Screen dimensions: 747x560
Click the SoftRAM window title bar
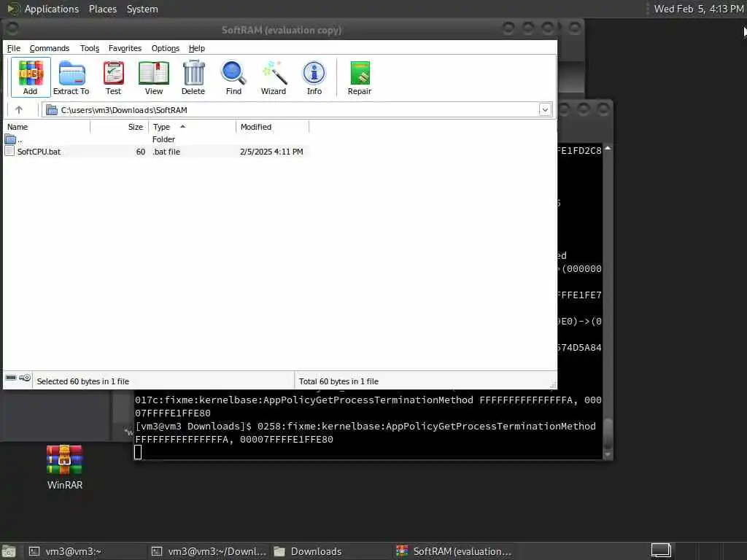(x=281, y=30)
